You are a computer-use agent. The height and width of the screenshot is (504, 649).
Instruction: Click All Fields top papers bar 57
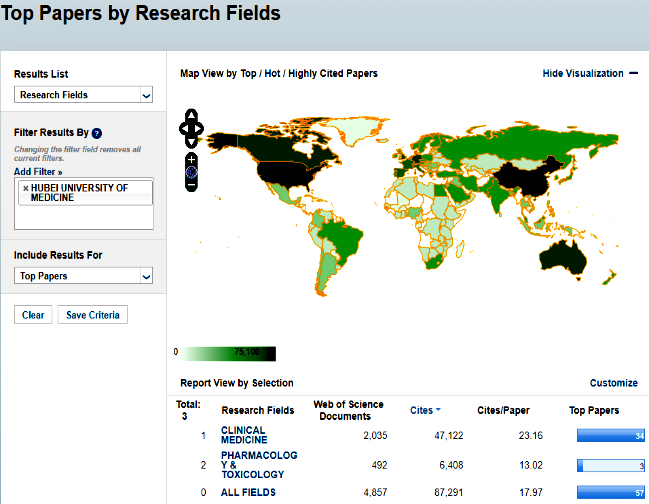611,492
